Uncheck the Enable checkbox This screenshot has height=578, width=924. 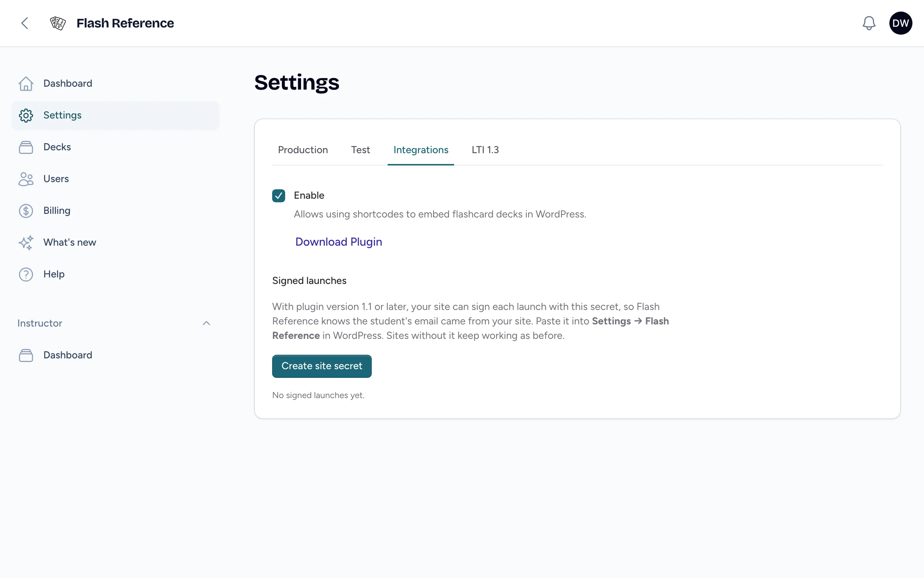(278, 195)
